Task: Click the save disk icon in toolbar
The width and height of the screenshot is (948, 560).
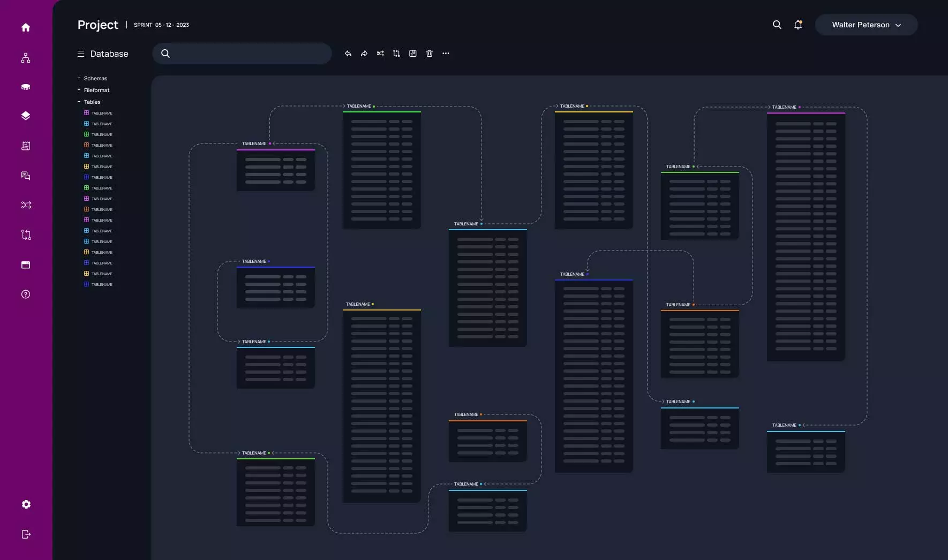Action: point(413,54)
